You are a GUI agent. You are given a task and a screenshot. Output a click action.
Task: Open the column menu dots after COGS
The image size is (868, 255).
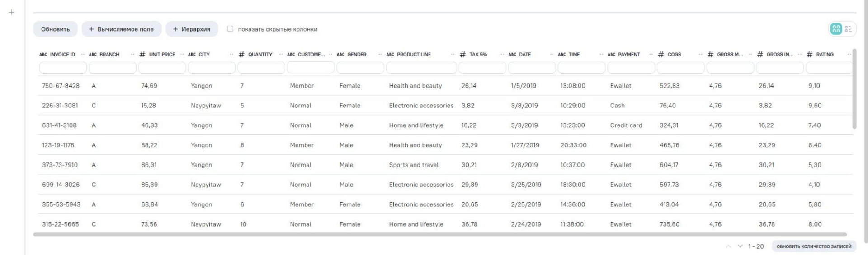point(701,55)
